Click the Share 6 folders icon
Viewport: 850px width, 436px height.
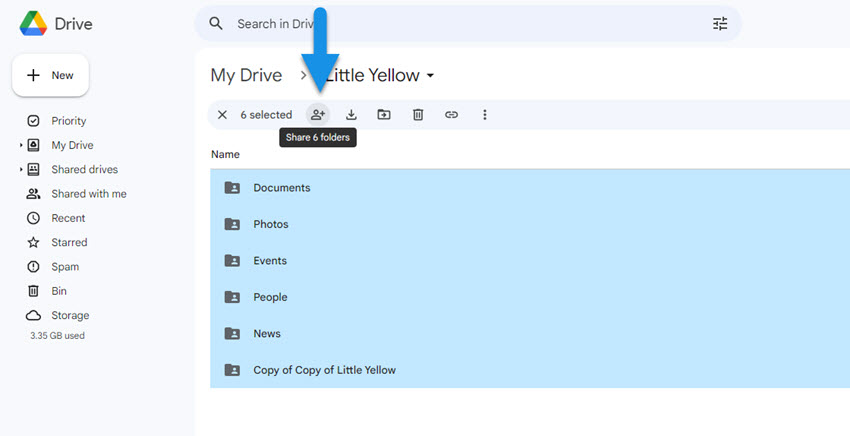pyautogui.click(x=318, y=115)
